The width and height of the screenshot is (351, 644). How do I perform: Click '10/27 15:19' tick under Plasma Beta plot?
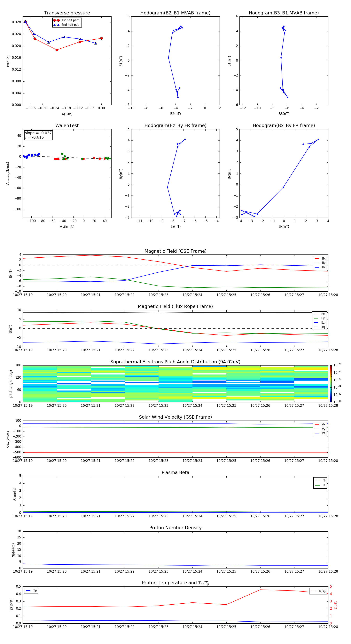pos(23,516)
